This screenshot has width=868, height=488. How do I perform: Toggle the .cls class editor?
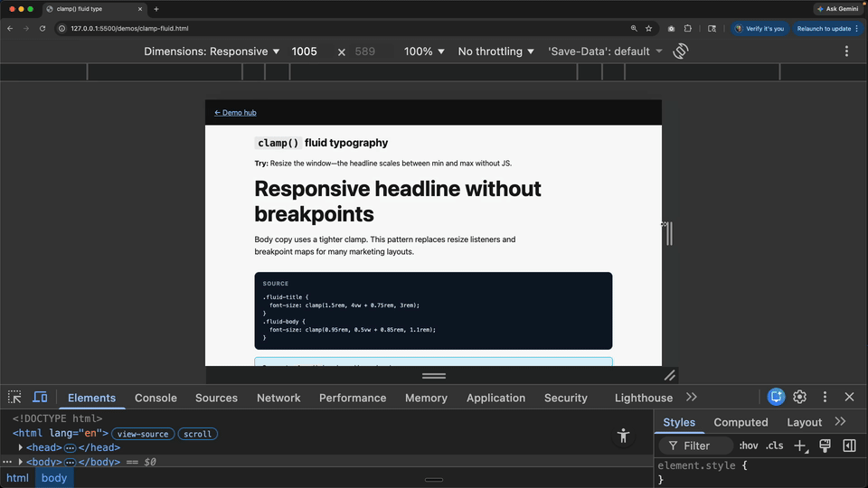click(775, 446)
